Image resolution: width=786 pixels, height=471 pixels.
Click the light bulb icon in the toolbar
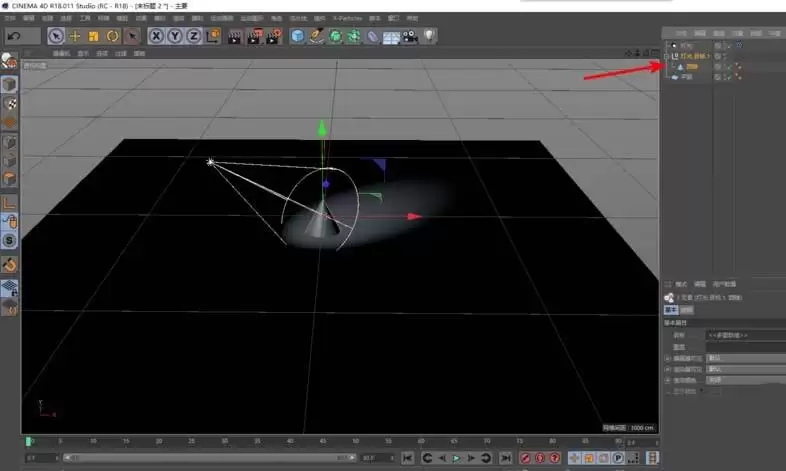click(429, 36)
